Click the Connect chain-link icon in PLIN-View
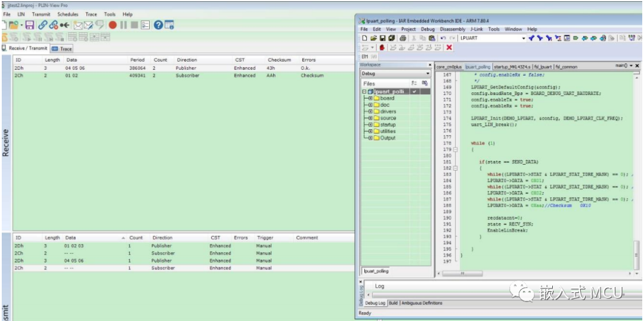Viewport: 644px width, 321px height. click(x=43, y=25)
